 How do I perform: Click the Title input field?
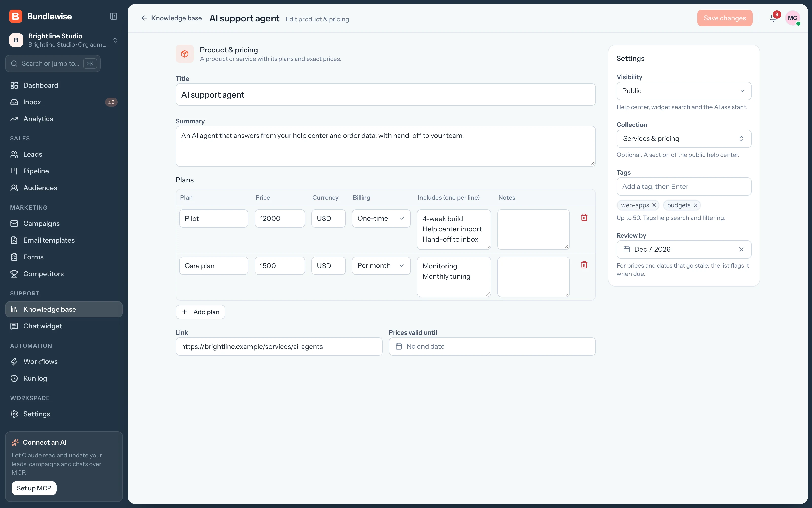(385, 95)
